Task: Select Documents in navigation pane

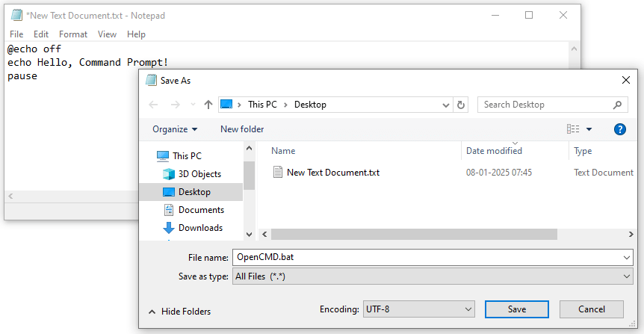Action: (201, 210)
